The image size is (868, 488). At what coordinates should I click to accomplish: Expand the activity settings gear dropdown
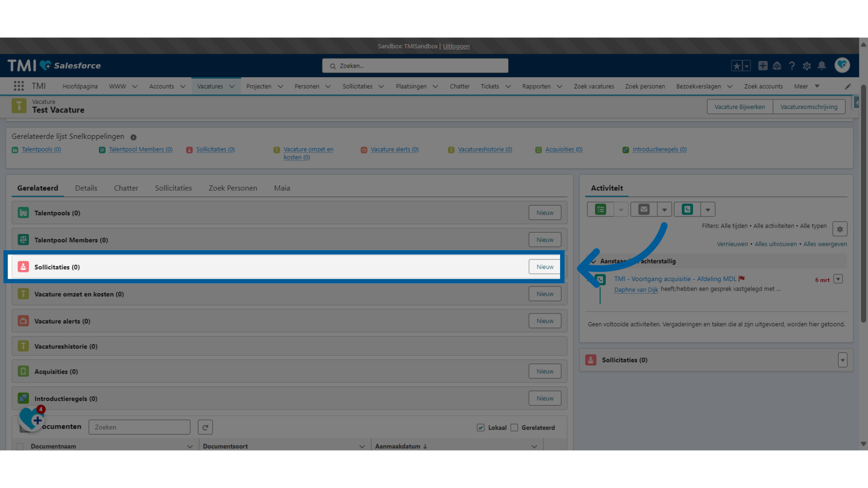(840, 229)
